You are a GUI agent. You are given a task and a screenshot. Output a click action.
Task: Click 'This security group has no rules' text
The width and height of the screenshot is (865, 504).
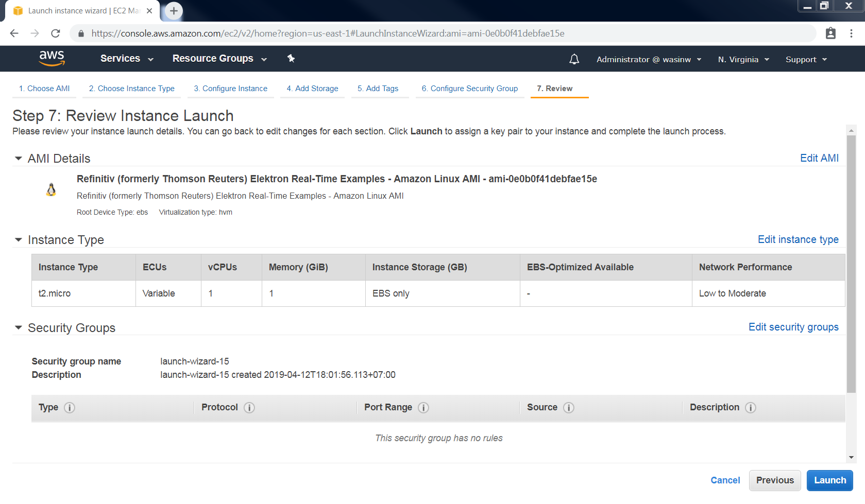click(x=439, y=438)
